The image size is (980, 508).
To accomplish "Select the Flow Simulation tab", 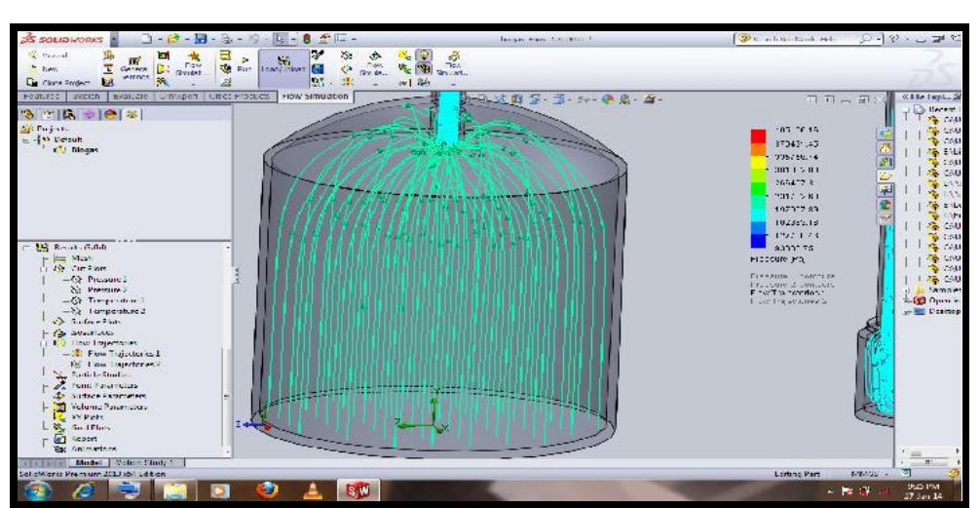I will click(x=314, y=97).
